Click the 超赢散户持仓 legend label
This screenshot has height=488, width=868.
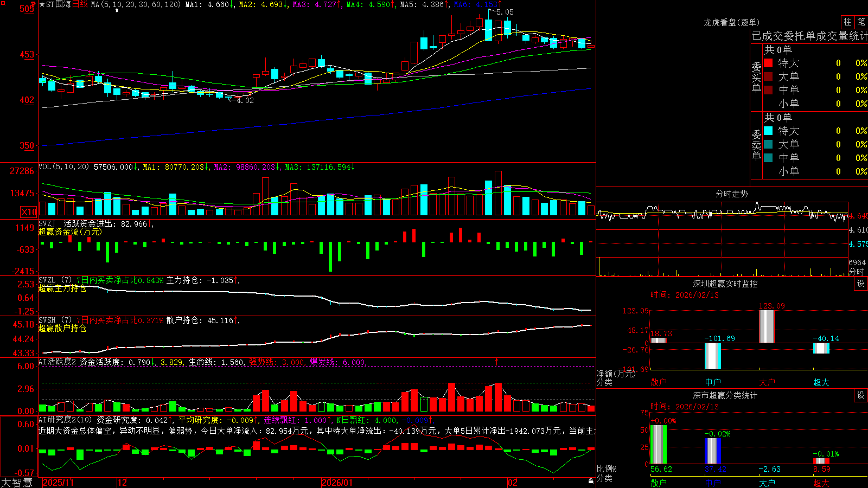(x=62, y=328)
